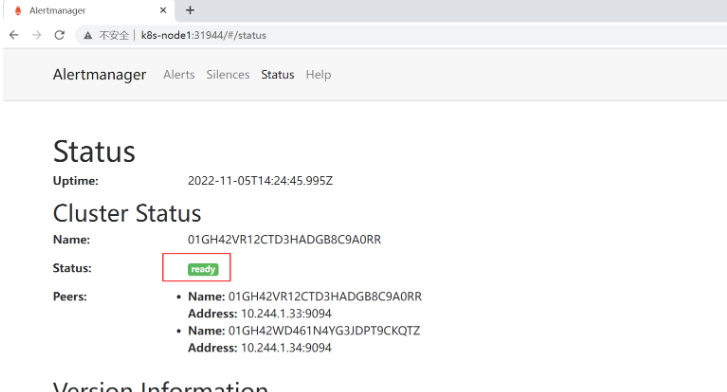727x392 pixels.
Task: Go back using the browser back arrow
Action: (x=14, y=35)
